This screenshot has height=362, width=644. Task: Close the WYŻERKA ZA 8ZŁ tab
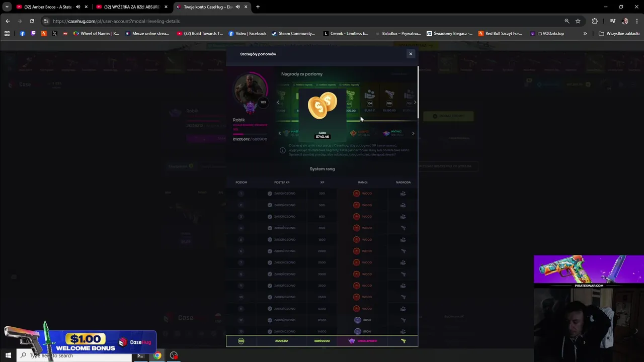point(166,7)
